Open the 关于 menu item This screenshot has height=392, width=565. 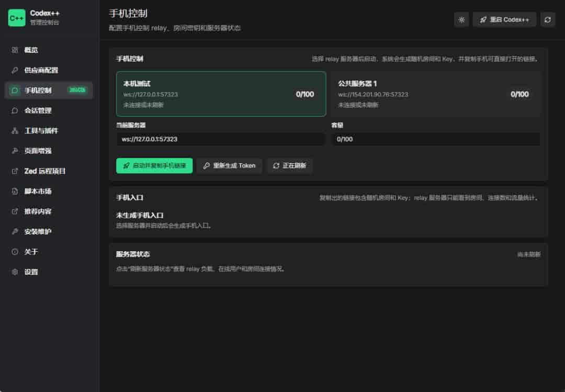(x=49, y=252)
